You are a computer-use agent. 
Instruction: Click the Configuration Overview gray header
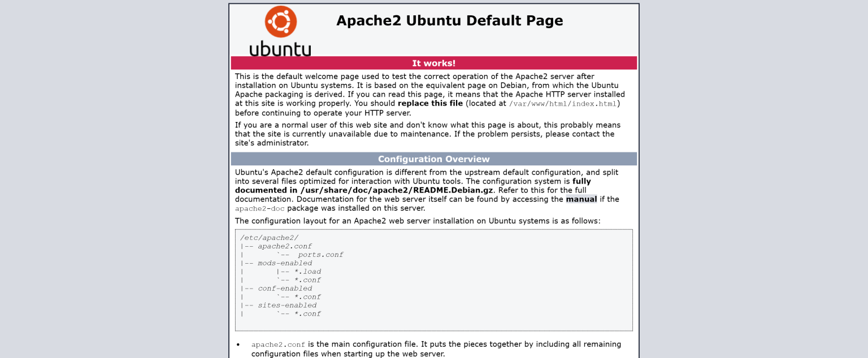point(433,159)
